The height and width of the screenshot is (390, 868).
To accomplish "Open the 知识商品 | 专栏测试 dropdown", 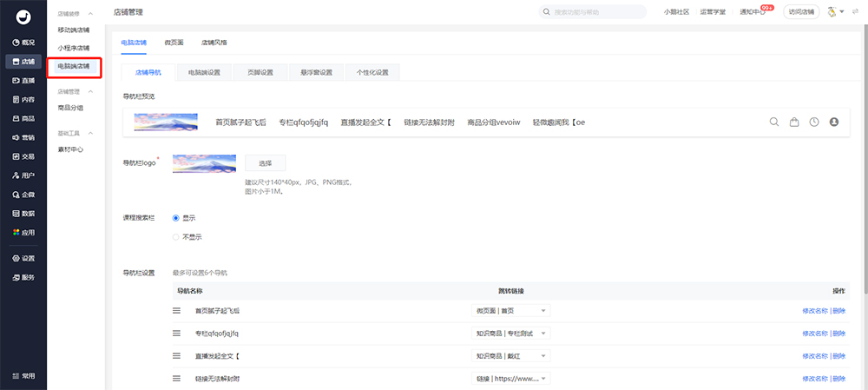I will [x=511, y=333].
